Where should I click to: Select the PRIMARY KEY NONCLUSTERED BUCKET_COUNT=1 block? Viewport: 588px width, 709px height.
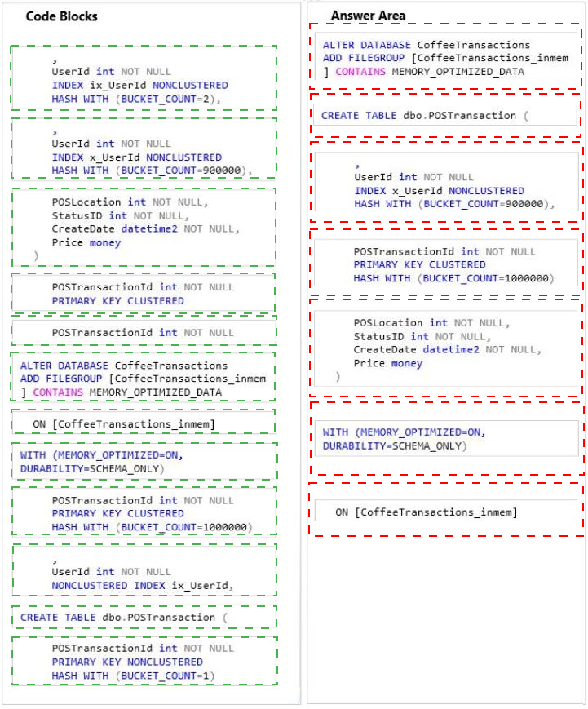tap(144, 661)
